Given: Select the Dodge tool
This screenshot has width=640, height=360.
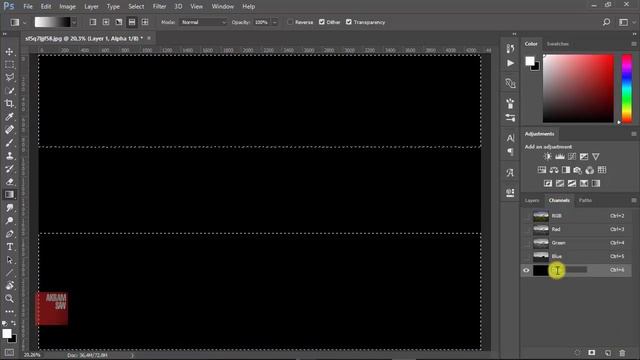Looking at the screenshot, I should point(9,221).
